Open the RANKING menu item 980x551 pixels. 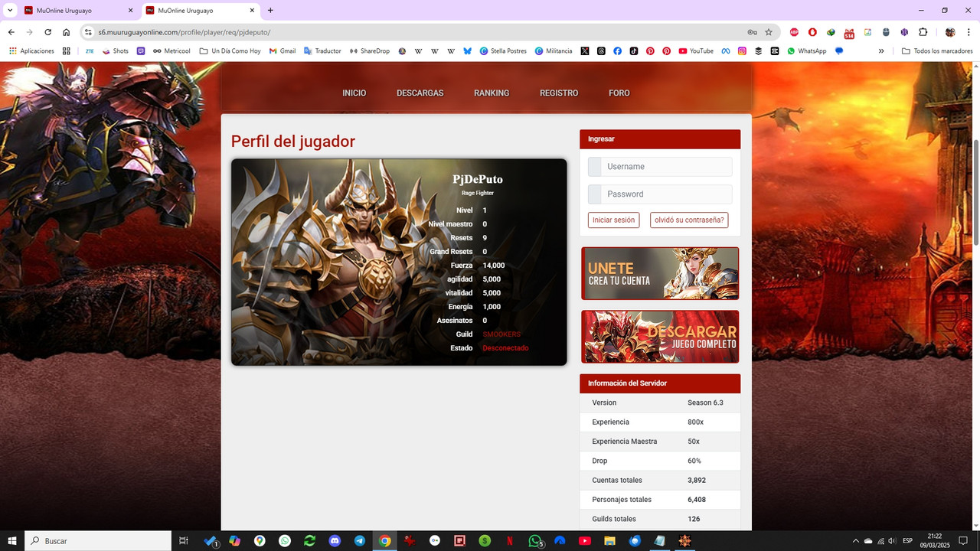click(492, 93)
